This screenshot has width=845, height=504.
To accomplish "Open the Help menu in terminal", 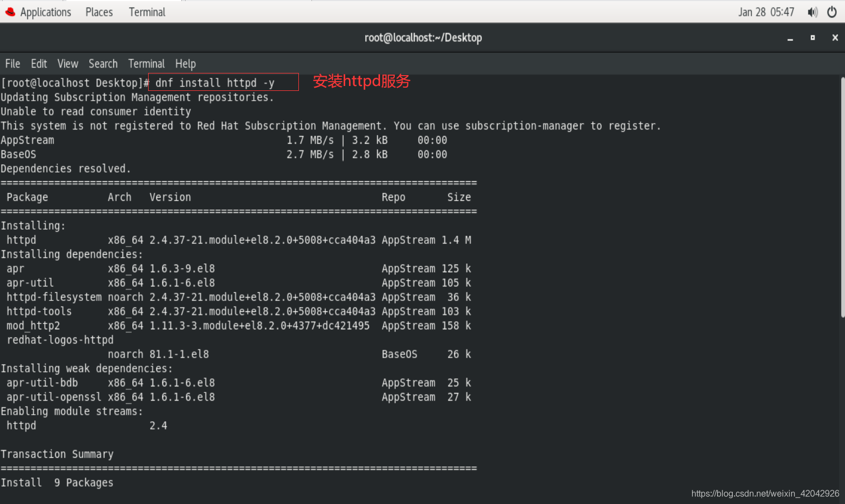I will 186,64.
